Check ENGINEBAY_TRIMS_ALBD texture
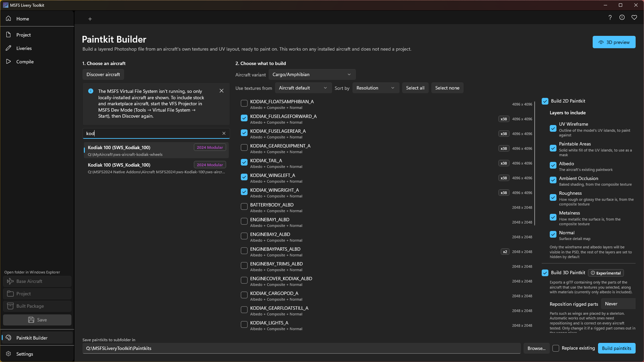Image resolution: width=644 pixels, height=362 pixels. coord(244,265)
